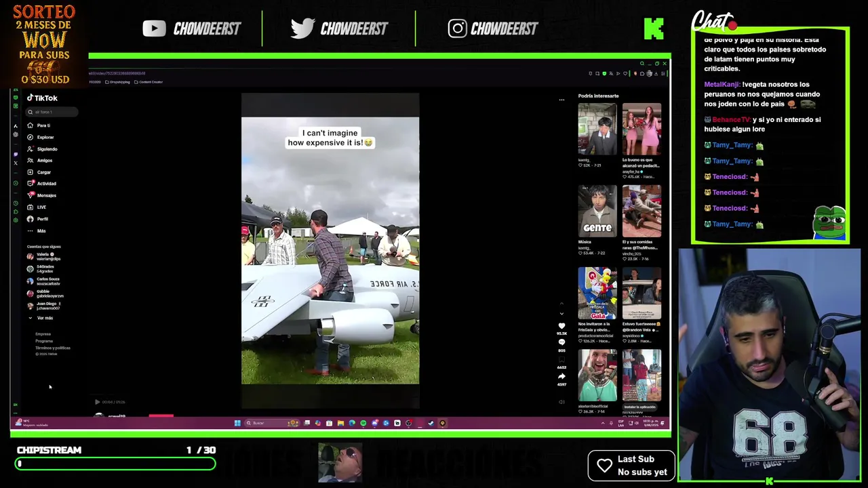This screenshot has height=488, width=868.
Task: Open the TikTok home logo
Action: pos(42,98)
